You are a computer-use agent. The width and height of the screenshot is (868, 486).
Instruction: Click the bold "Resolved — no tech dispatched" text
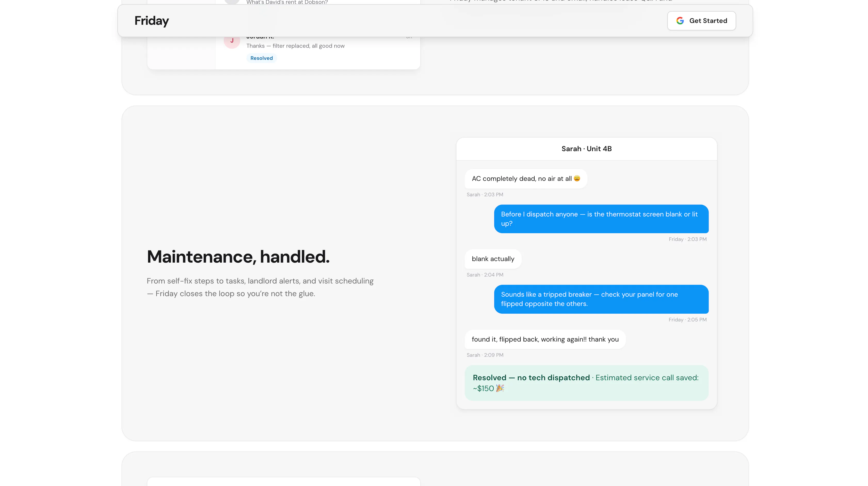point(531,378)
